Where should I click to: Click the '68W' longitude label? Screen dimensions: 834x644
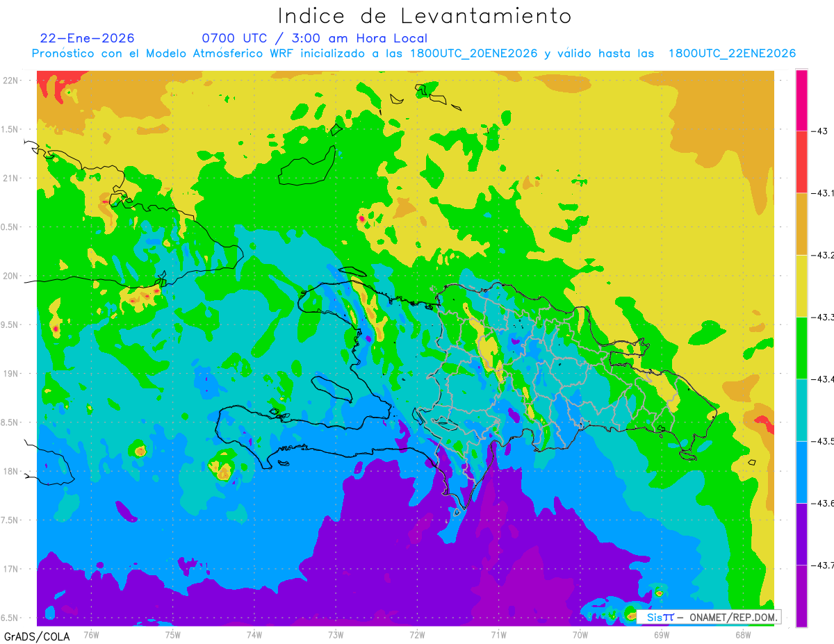pos(743,634)
